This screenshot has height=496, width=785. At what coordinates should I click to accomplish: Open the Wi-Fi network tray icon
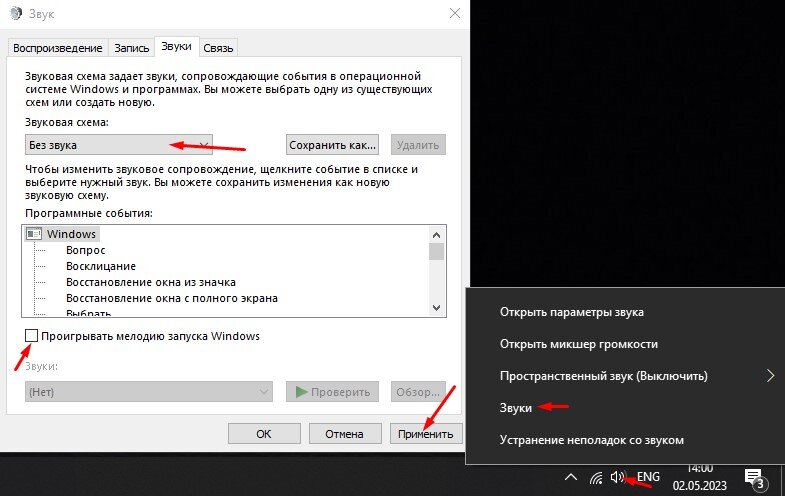coord(596,478)
